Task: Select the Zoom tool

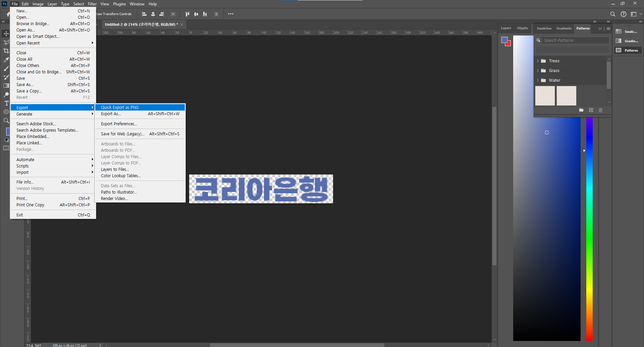Action: click(6, 121)
